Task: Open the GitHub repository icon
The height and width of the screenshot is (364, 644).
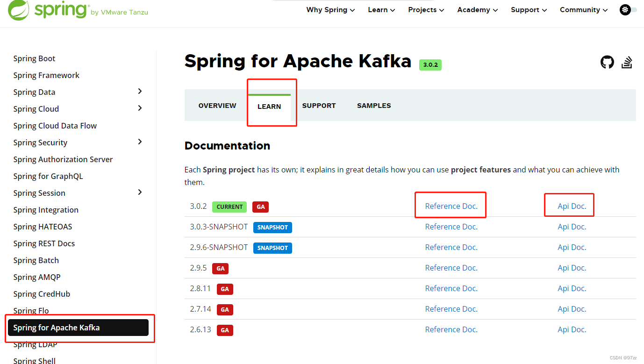Action: tap(607, 62)
